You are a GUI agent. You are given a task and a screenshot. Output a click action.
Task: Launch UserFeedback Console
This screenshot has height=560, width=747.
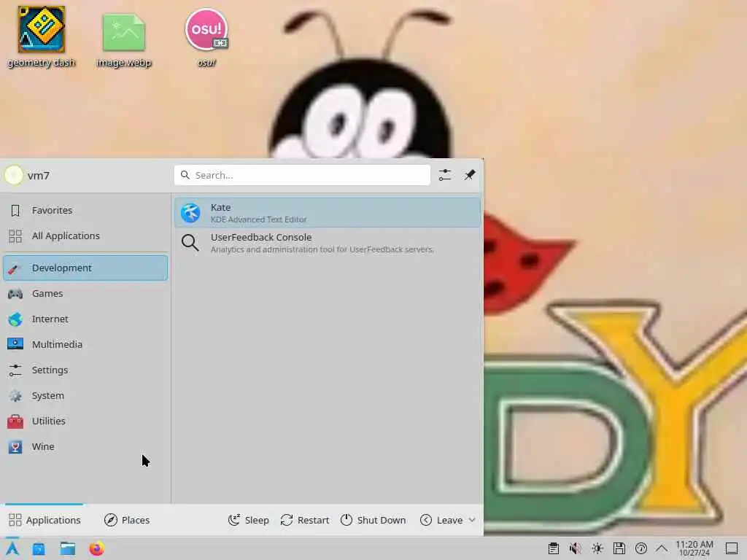pos(328,243)
